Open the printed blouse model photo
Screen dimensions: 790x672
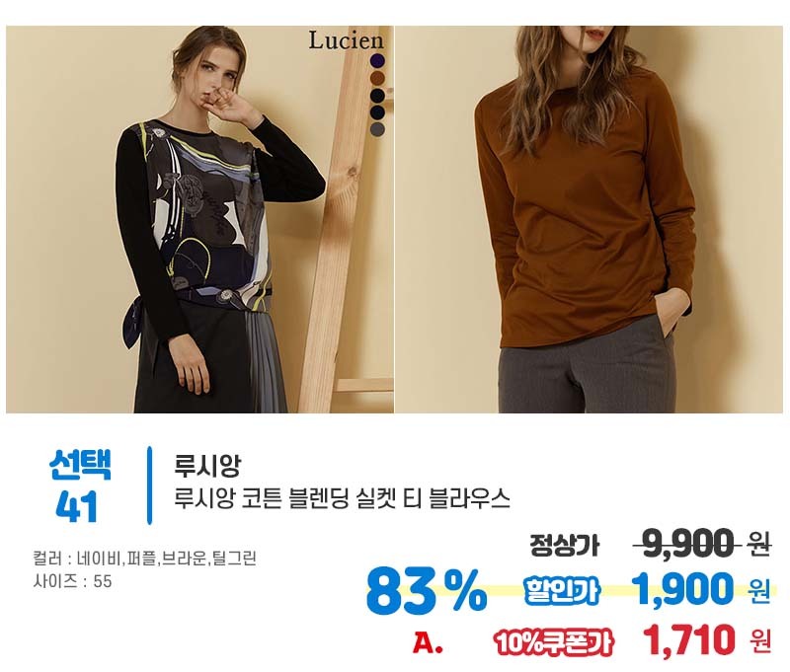pyautogui.click(x=199, y=219)
